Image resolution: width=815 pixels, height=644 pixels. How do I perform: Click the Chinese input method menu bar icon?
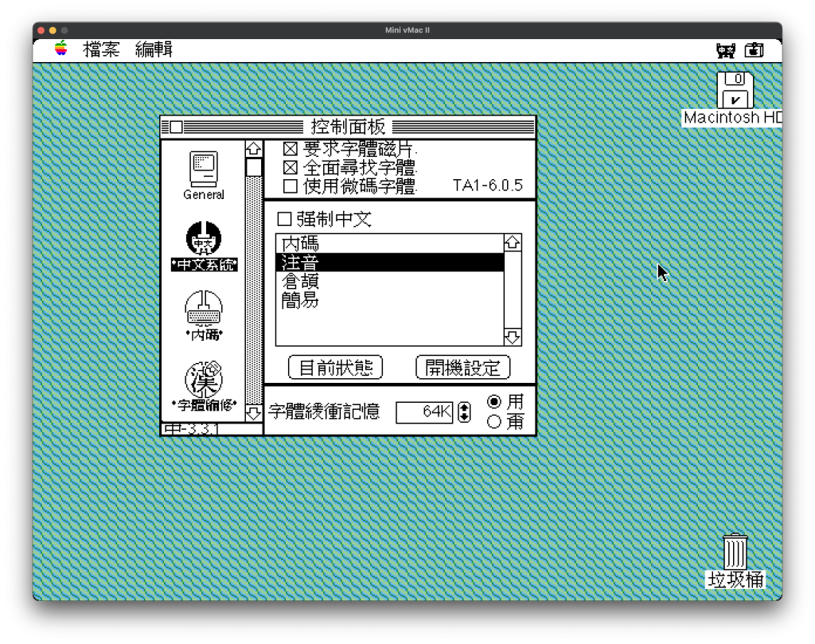click(x=726, y=50)
